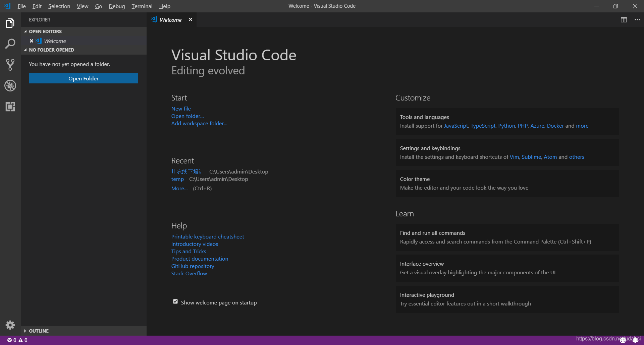
Task: Open the Extensions view icon
Action: tap(10, 107)
